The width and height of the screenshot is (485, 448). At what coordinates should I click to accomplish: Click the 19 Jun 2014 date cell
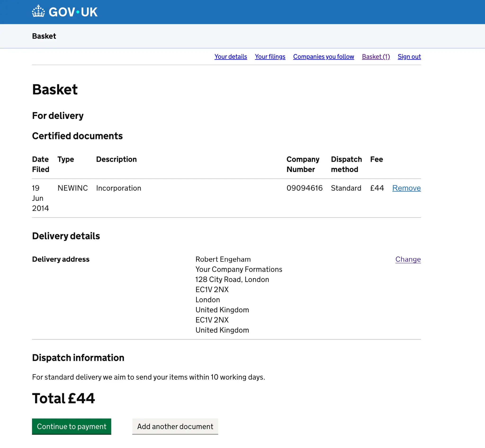(40, 198)
